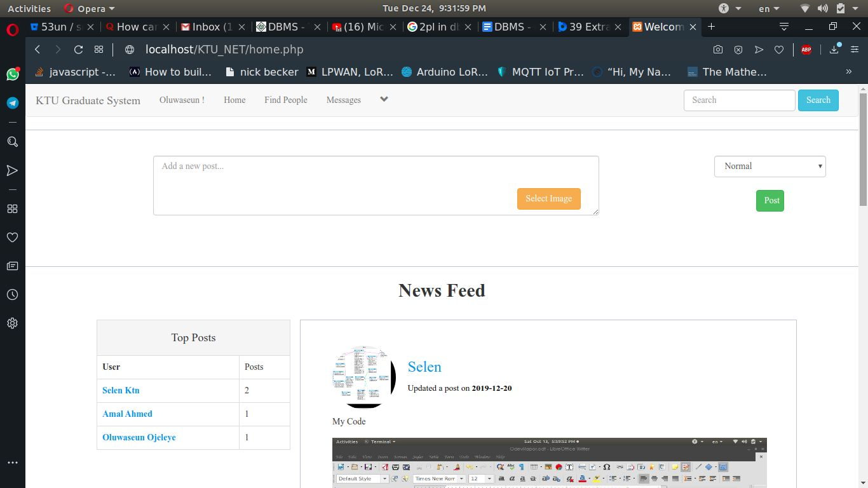The image size is (868, 488).
Task: Open Amal Ahmed profile link
Action: [127, 414]
